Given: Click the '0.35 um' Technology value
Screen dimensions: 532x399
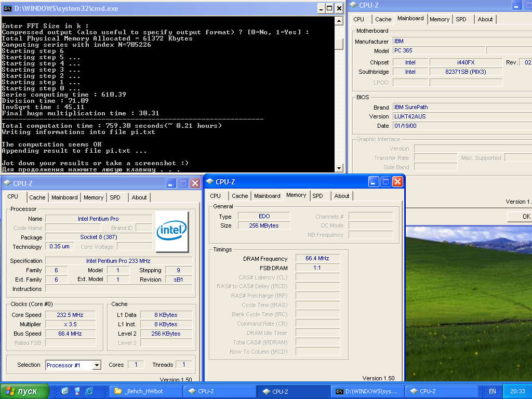Looking at the screenshot, I should click(x=59, y=246).
